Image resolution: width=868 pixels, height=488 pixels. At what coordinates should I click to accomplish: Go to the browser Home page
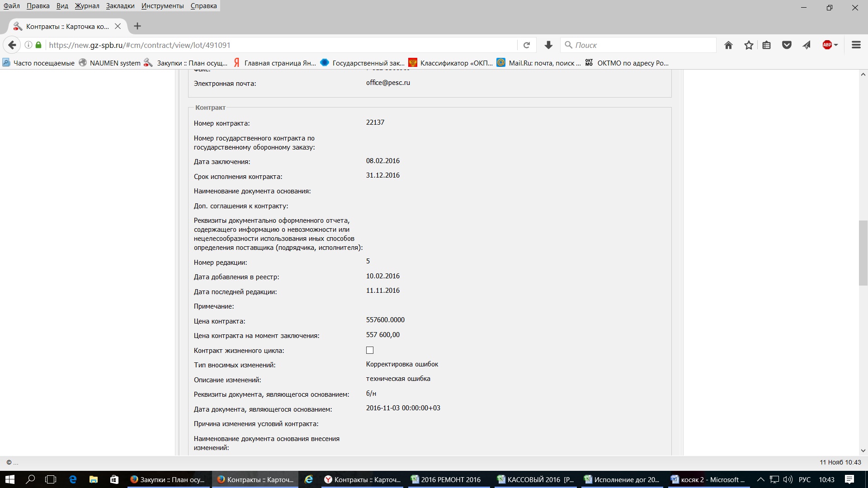728,45
